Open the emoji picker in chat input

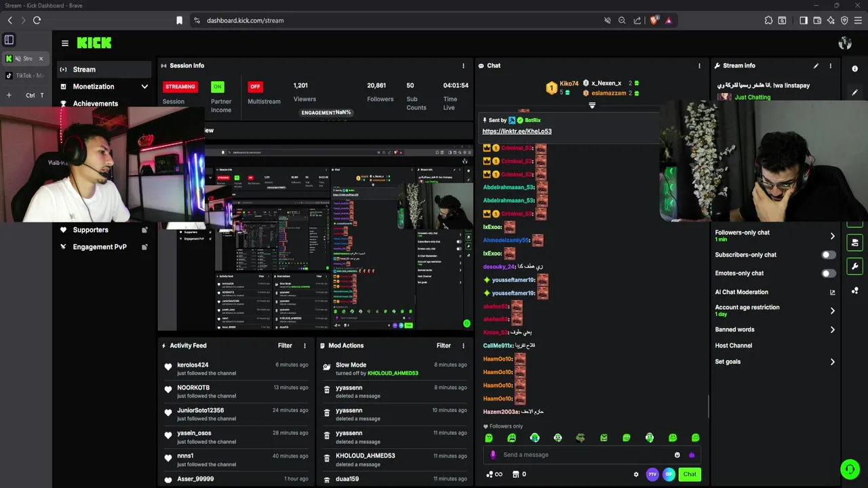click(677, 455)
